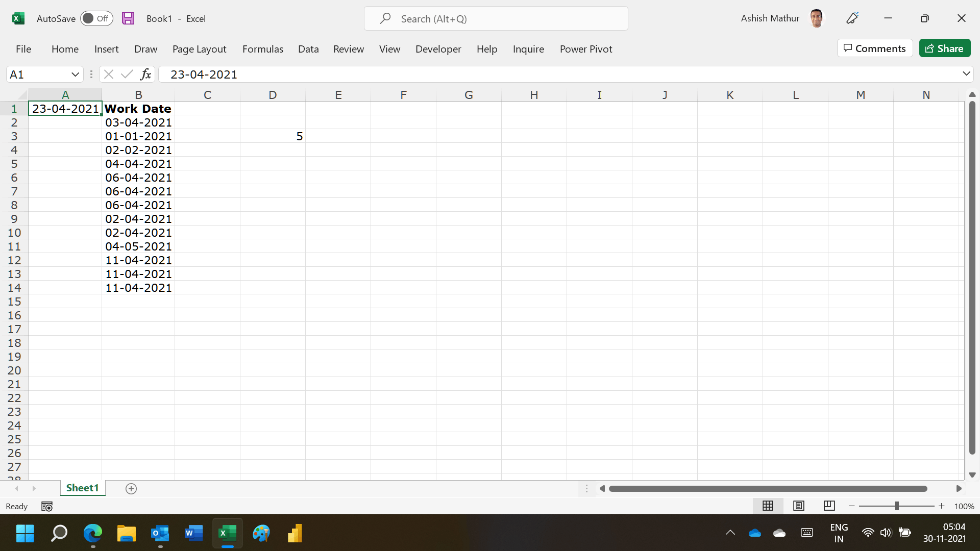980x551 pixels.
Task: Open Power BI from the taskbar
Action: coord(295,533)
